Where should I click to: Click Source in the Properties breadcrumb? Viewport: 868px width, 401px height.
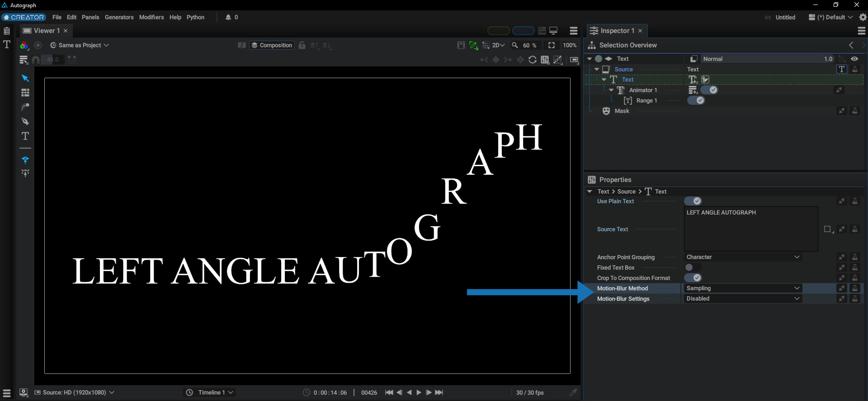pyautogui.click(x=627, y=191)
